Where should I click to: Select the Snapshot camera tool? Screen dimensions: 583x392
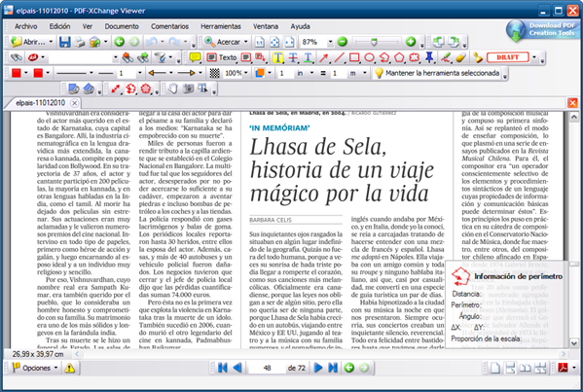click(188, 89)
